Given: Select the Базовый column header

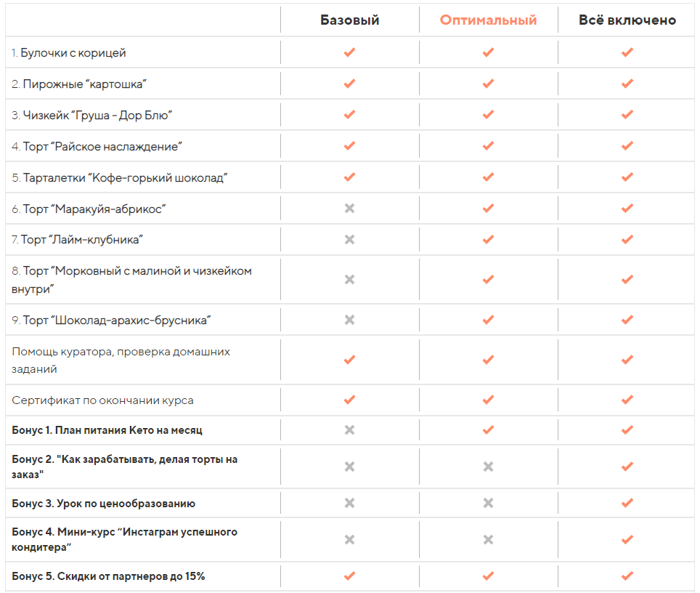Looking at the screenshot, I should tap(349, 20).
